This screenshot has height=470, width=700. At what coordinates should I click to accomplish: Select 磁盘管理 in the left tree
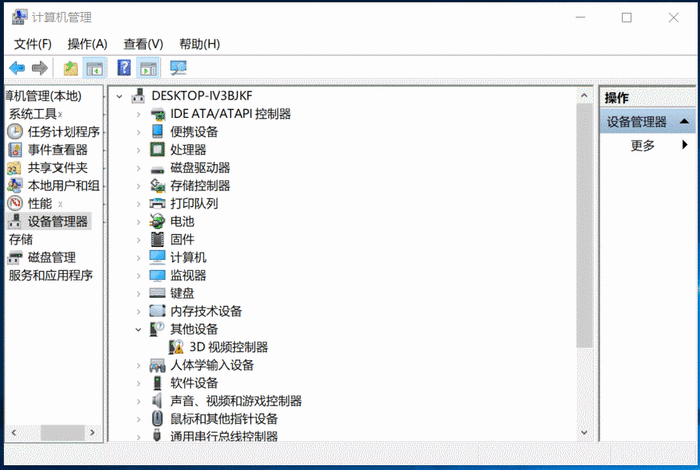(52, 258)
